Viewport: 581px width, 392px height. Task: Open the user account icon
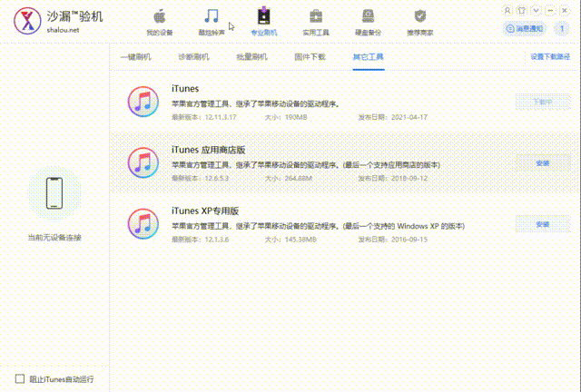(507, 10)
